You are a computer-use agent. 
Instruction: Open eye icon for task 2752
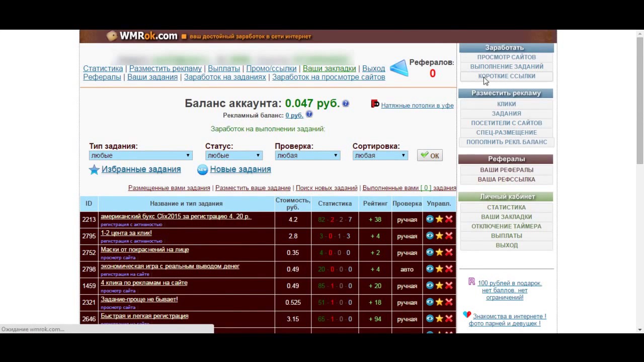tap(430, 252)
